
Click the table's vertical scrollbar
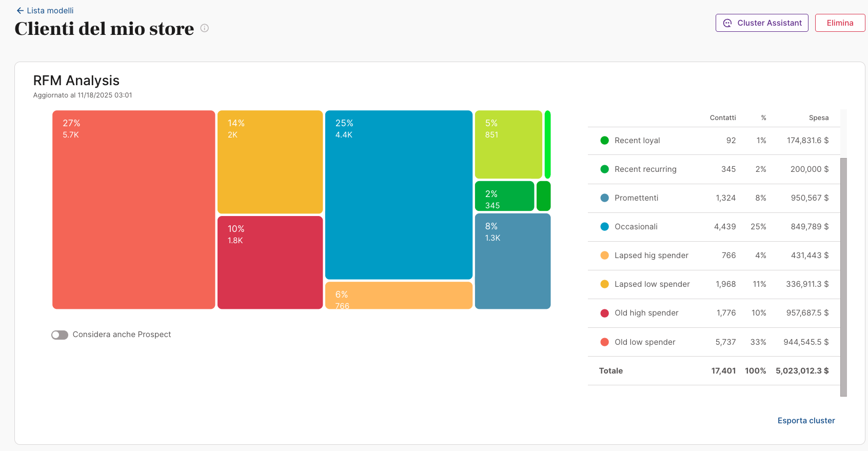click(x=843, y=277)
